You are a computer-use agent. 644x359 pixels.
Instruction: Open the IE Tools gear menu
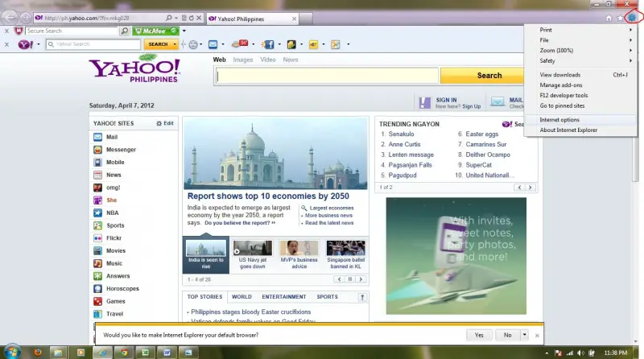[x=632, y=18]
